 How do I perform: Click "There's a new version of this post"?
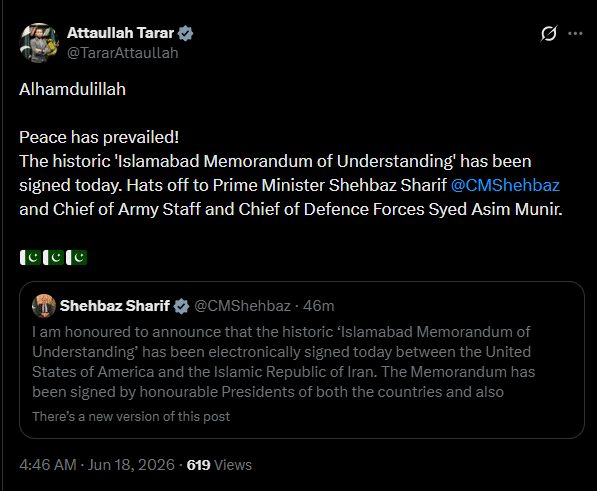[x=131, y=416]
